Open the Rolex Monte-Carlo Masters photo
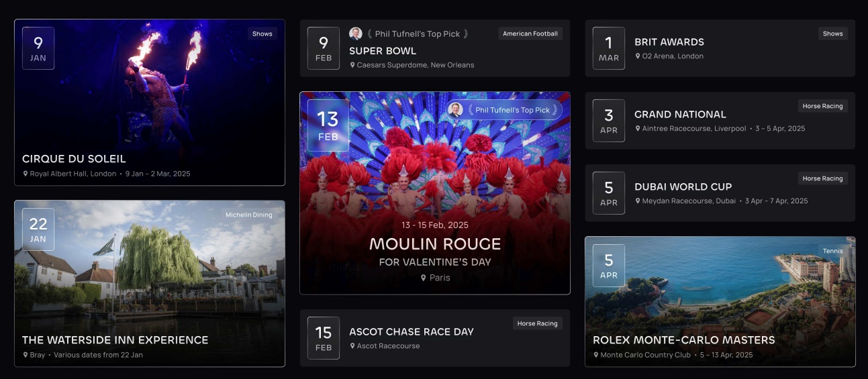868x379 pixels. (x=720, y=301)
